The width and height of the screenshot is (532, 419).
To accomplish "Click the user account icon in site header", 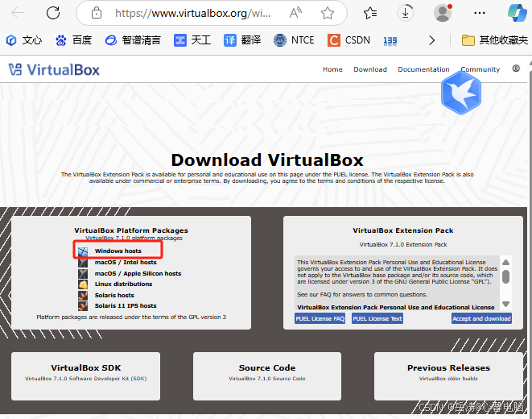I will tap(516, 68).
